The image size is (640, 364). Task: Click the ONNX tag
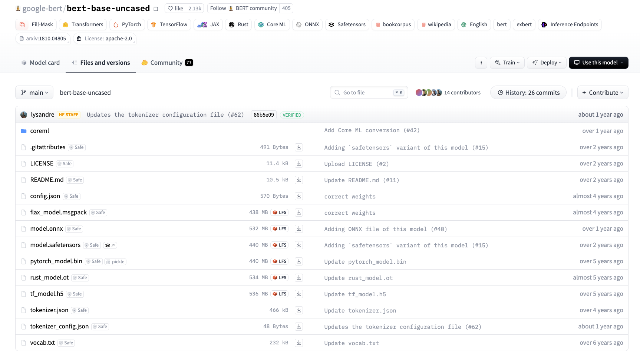coord(307,24)
